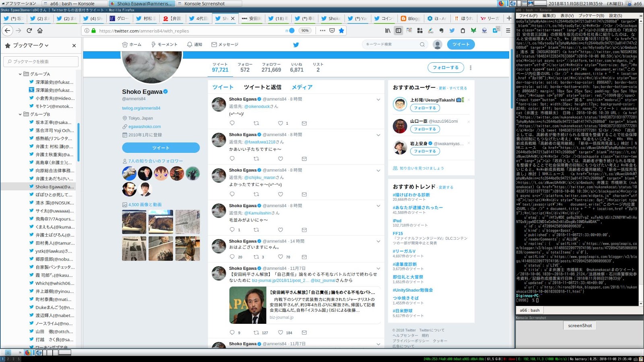
Task: Open page actions three-dots in URL bar
Action: click(322, 31)
